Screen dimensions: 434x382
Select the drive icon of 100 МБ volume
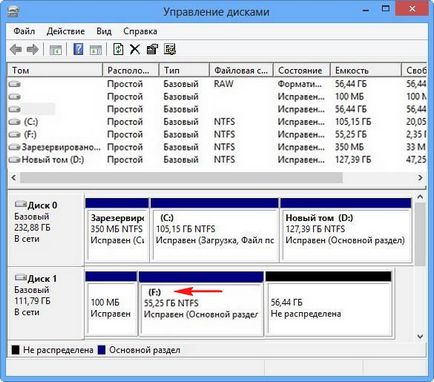point(14,97)
